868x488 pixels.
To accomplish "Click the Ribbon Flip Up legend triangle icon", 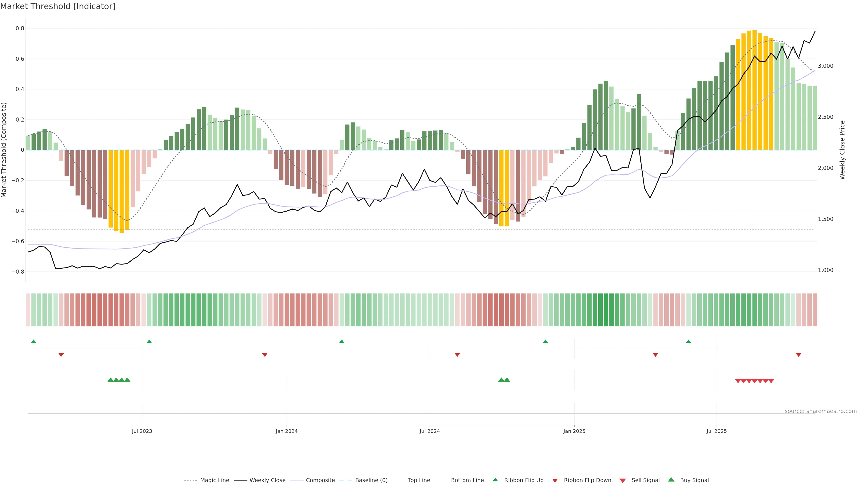I will coord(495,480).
